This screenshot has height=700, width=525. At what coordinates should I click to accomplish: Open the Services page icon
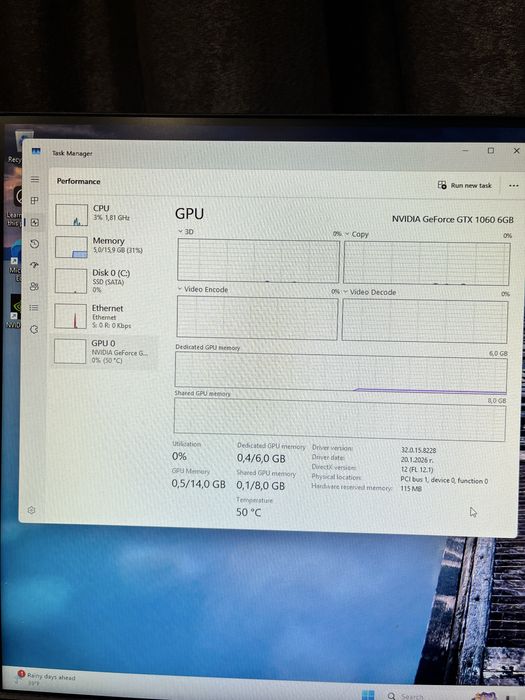pos(34,329)
